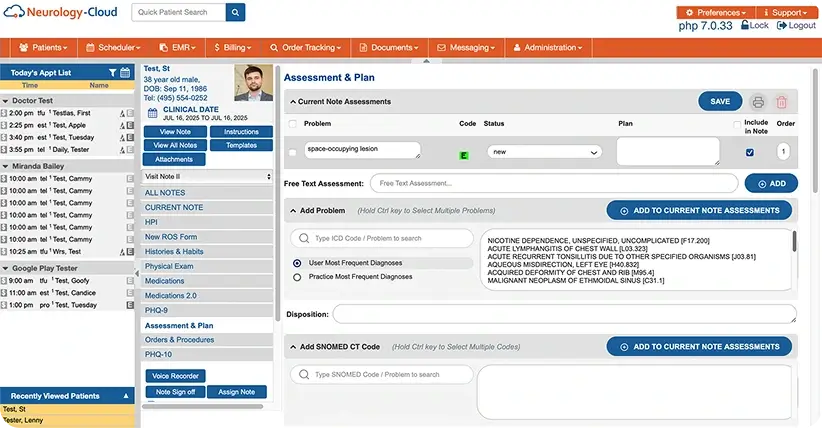The height and width of the screenshot is (428, 822).
Task: Open the Order Tracking menu
Action: 306,48
